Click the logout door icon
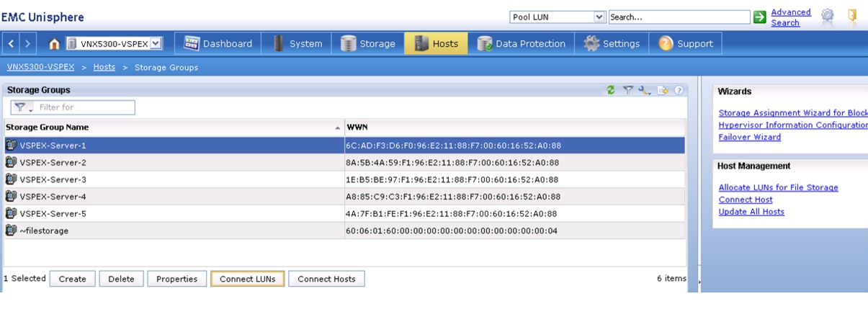 tap(851, 17)
